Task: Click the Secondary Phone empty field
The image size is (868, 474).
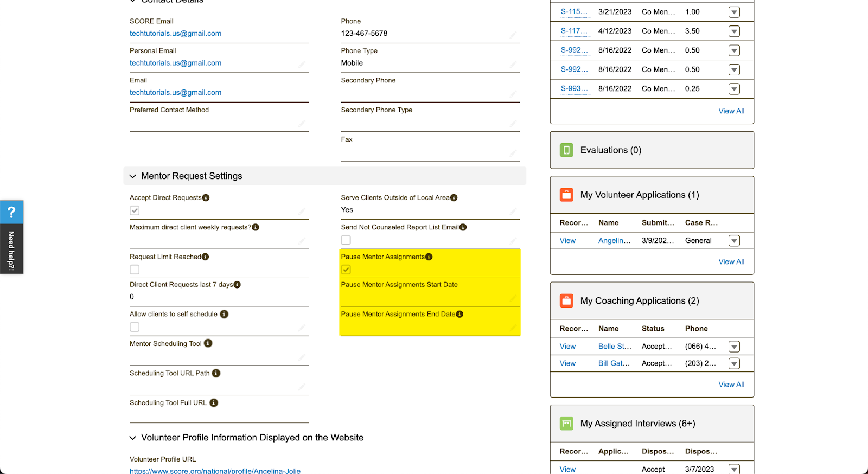Action: pos(430,93)
